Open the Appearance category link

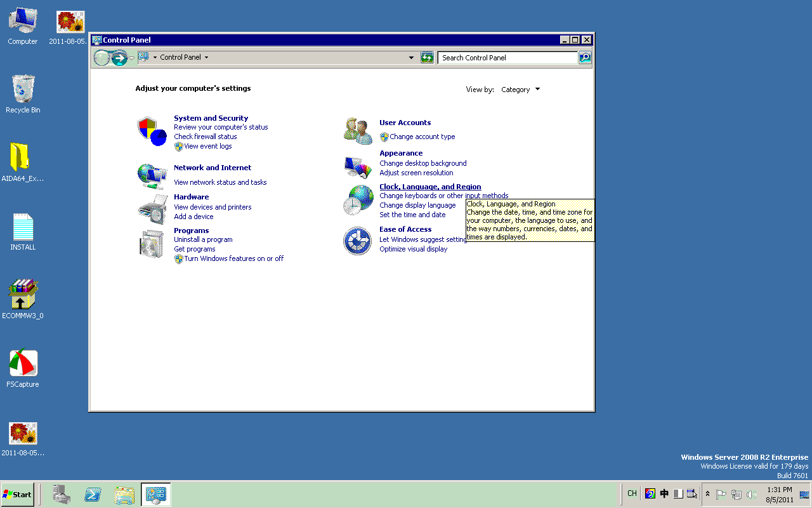pos(401,153)
